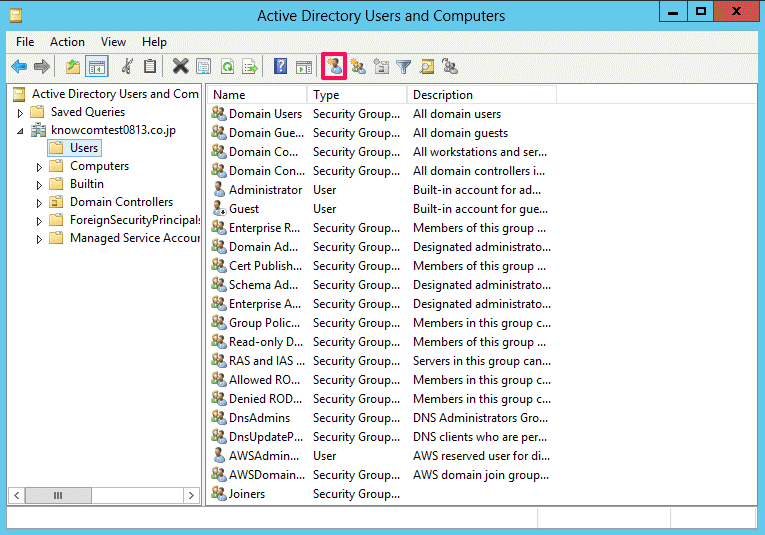
Task: Go back with the blue Back arrow
Action: click(19, 66)
